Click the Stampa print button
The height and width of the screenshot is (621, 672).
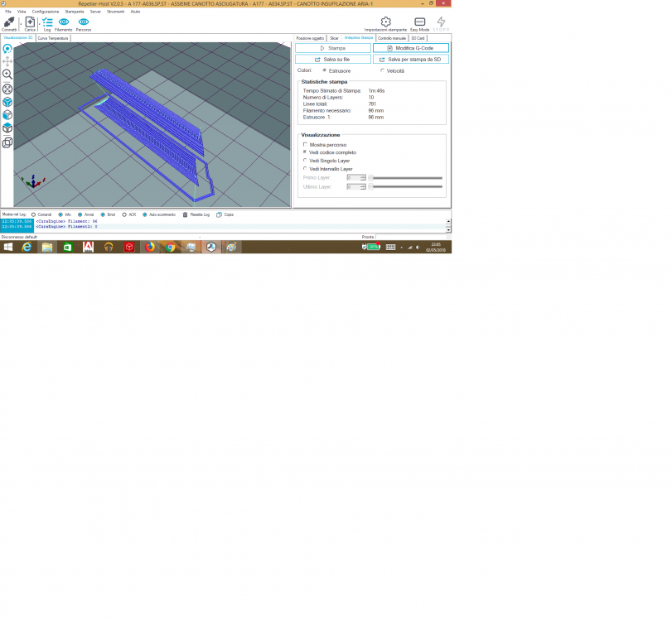[333, 48]
